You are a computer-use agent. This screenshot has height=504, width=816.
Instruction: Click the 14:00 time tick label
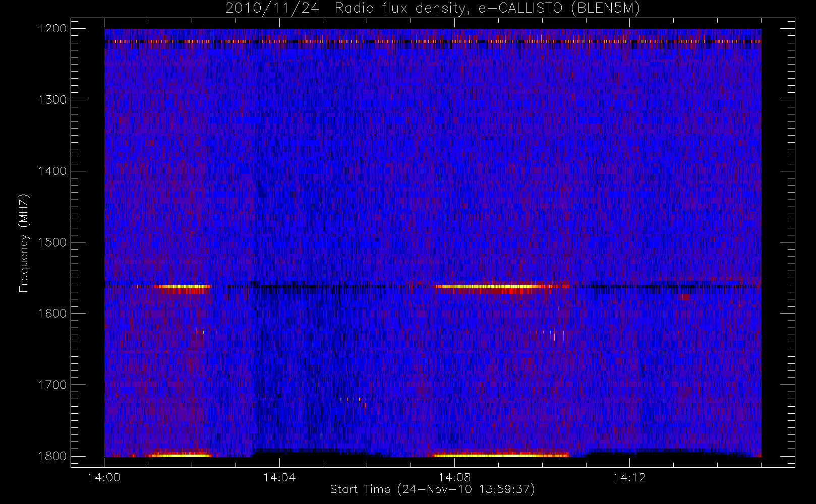[104, 477]
